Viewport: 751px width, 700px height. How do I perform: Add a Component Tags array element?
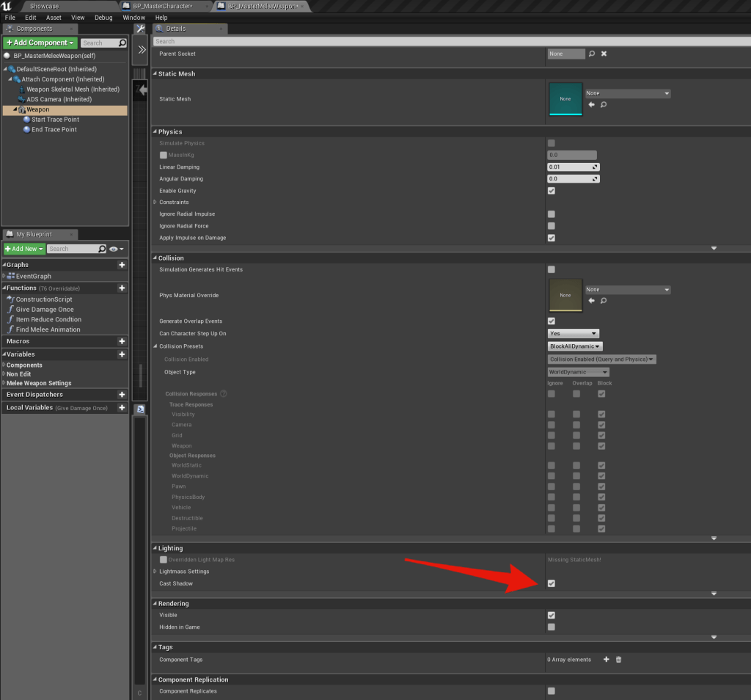(x=606, y=660)
